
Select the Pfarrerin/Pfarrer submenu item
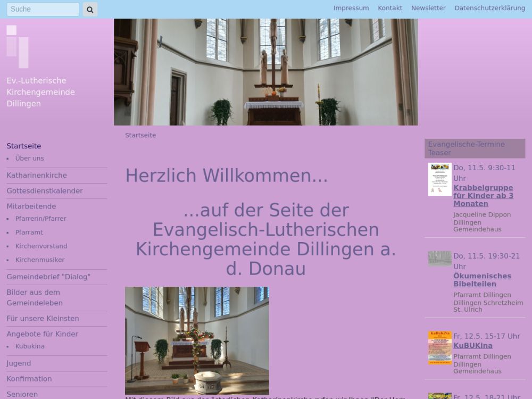click(40, 219)
